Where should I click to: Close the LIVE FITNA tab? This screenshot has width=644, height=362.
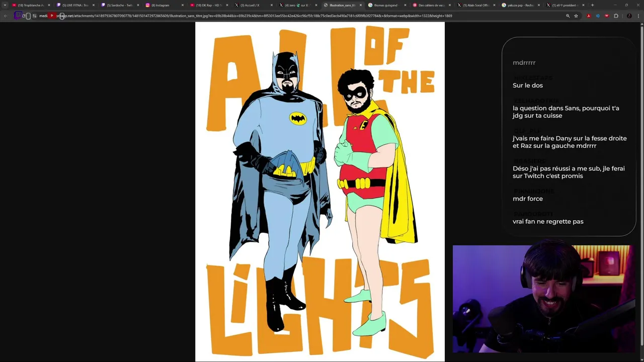[93, 5]
